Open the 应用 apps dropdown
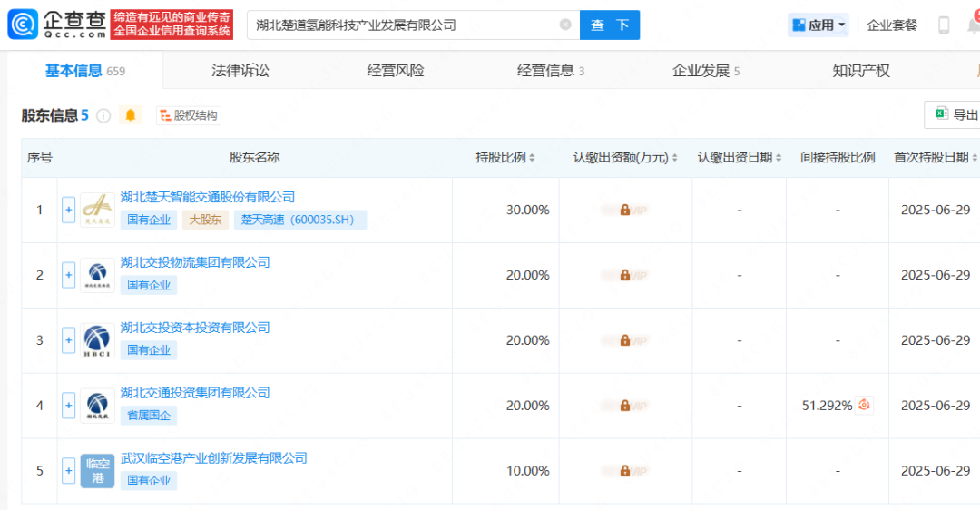The height and width of the screenshot is (510, 980). click(818, 25)
